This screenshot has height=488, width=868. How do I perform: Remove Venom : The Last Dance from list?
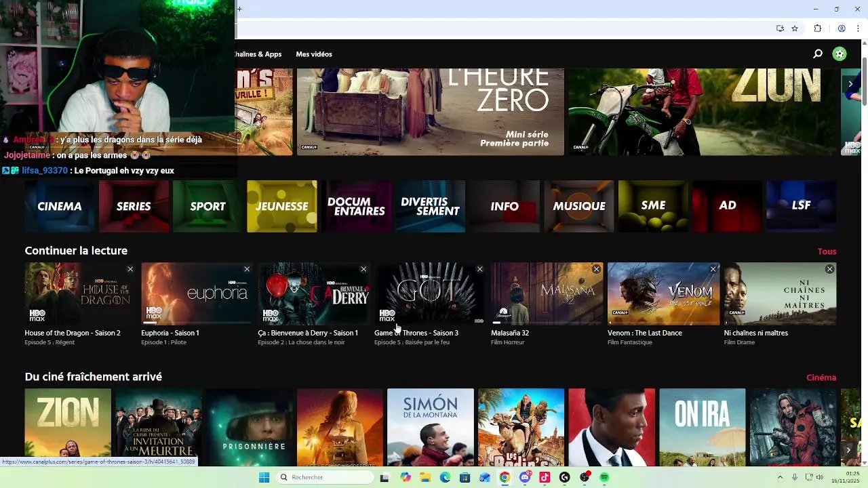pos(713,269)
